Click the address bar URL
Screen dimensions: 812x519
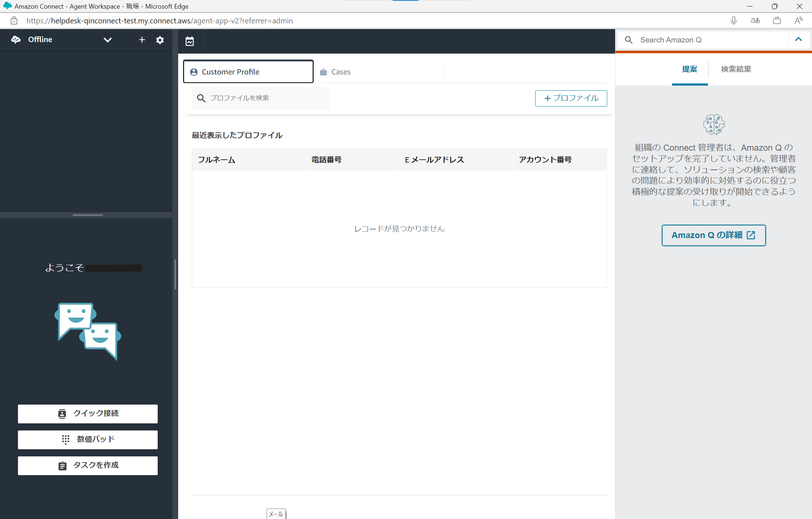[x=159, y=21]
